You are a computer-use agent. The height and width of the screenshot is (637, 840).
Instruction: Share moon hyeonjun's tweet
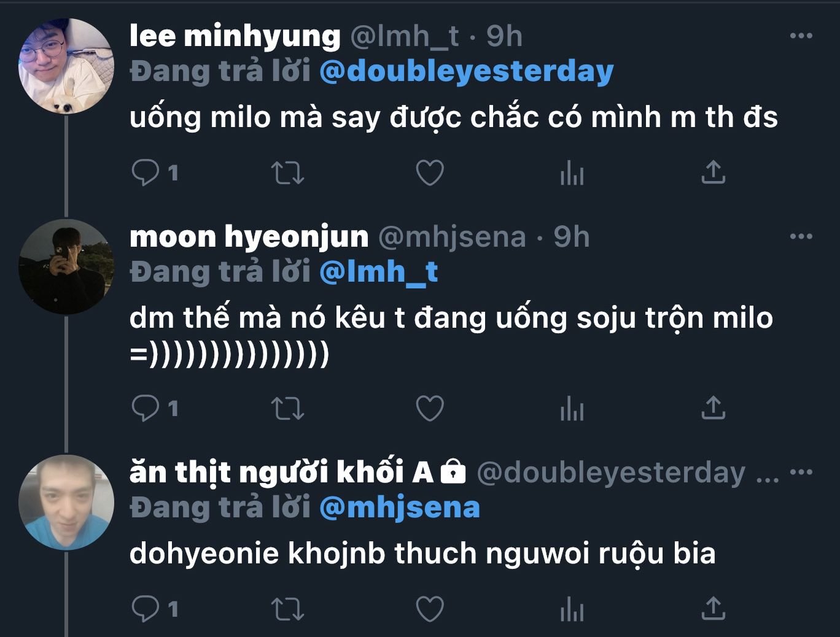click(x=713, y=408)
